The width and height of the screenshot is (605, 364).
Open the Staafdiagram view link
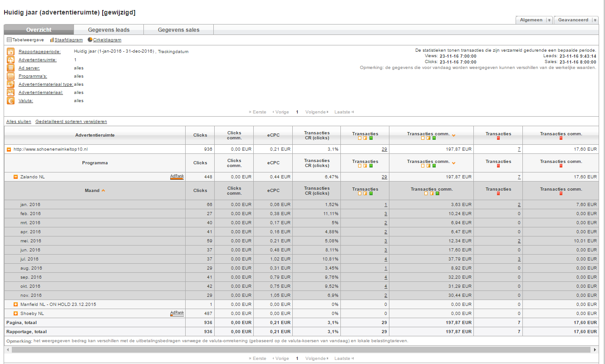click(69, 40)
